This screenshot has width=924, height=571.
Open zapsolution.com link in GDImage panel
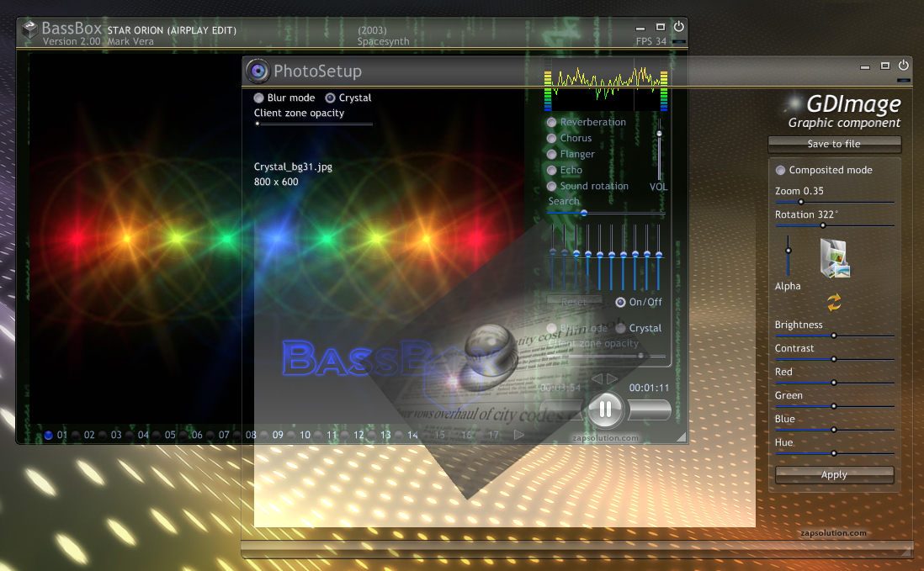[x=833, y=533]
